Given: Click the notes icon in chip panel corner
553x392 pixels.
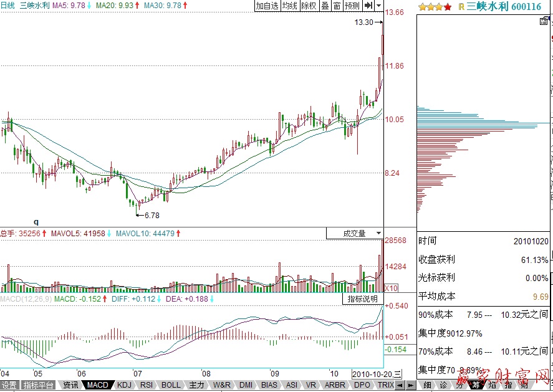Looking at the screenshot, I should [x=544, y=21].
